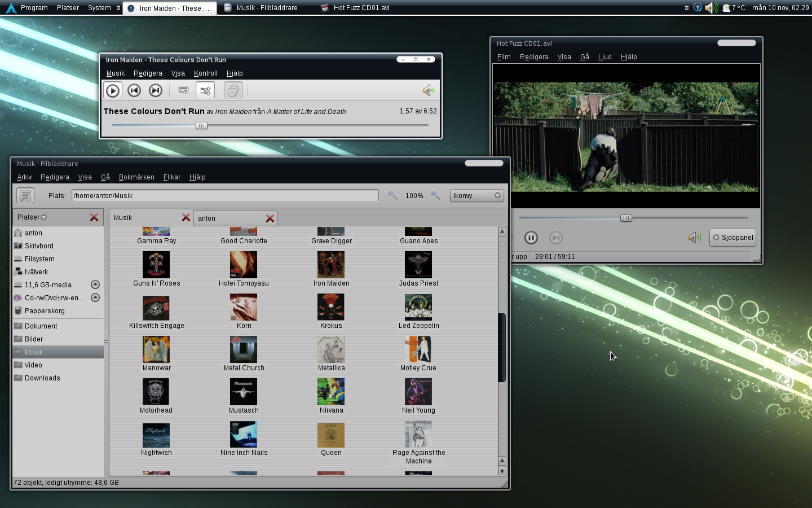This screenshot has width=812, height=508.
Task: Open the Bokmärken menu in the file browser
Action: tap(136, 177)
